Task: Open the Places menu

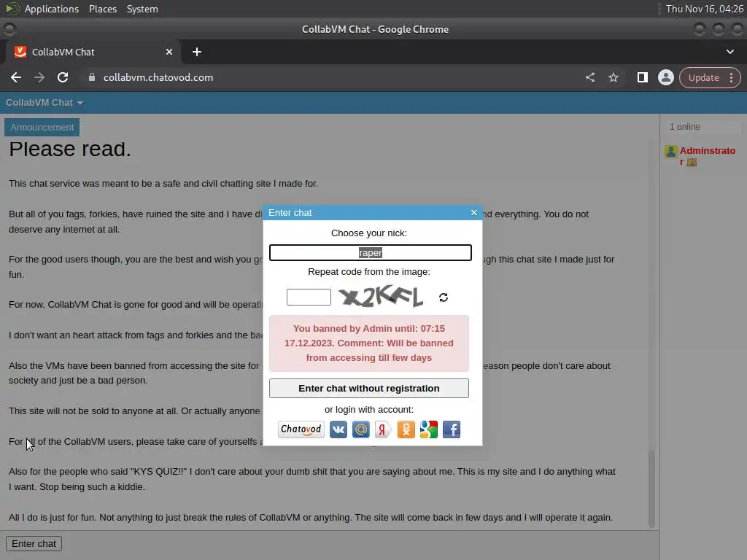Action: [x=103, y=9]
